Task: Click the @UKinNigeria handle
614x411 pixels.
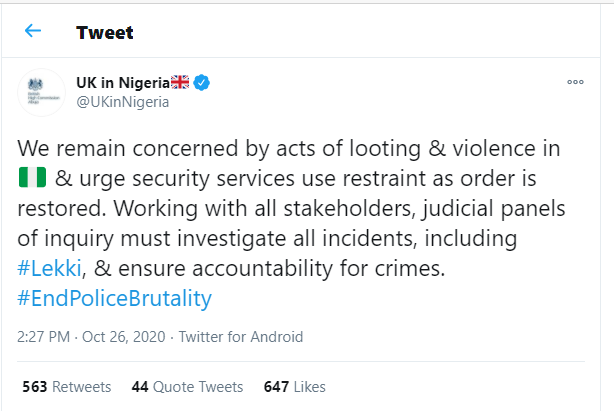Action: click(122, 100)
